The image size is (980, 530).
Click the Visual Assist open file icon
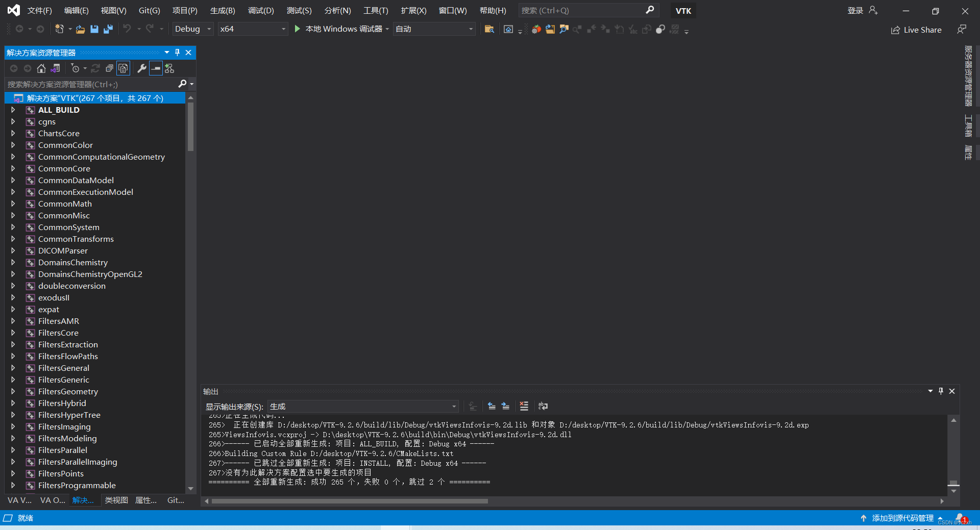click(x=550, y=29)
